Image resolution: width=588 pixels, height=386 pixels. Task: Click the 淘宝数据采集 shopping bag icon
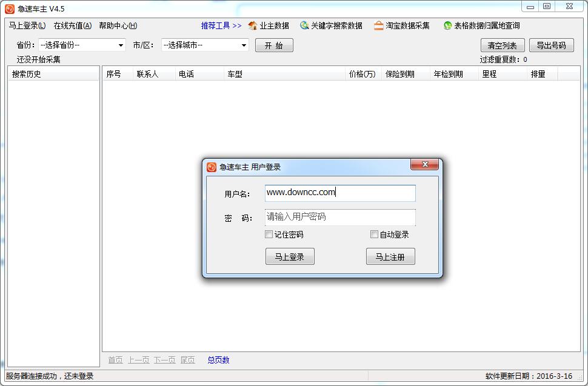tap(379, 25)
